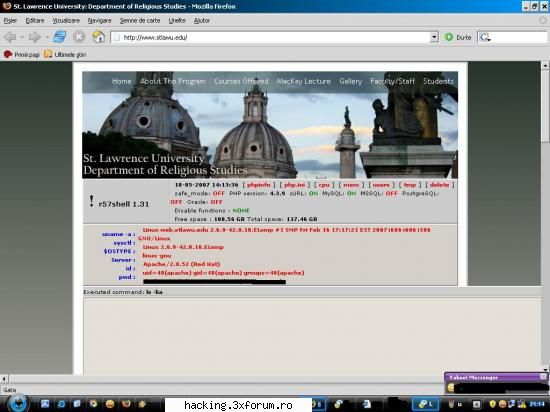This screenshot has height=412, width=550.
Task: Click the Du-te go button
Action: click(x=458, y=37)
